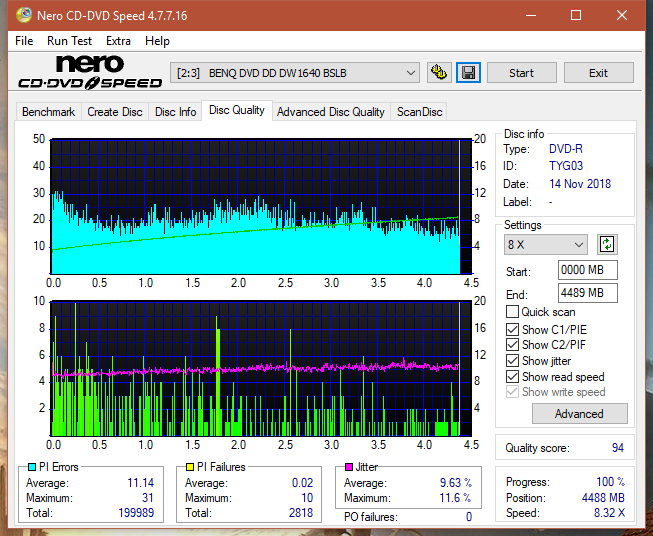
Task: Switch to the Advanced Disc Quality tab
Action: click(x=331, y=112)
